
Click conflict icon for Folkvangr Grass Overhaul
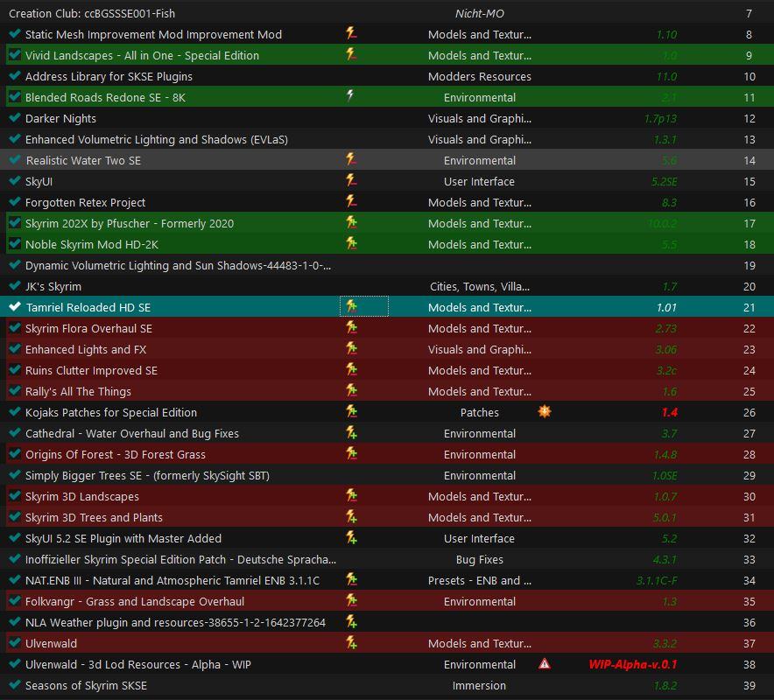point(351,600)
